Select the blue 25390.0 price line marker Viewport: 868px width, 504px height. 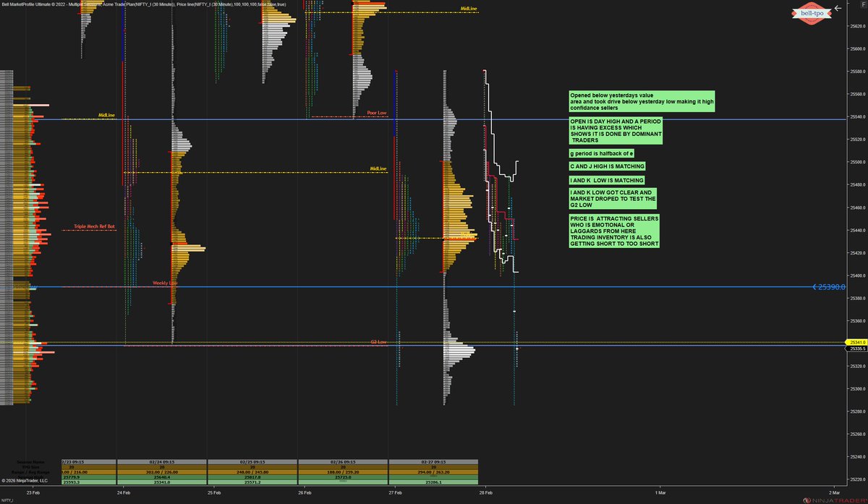click(x=828, y=287)
